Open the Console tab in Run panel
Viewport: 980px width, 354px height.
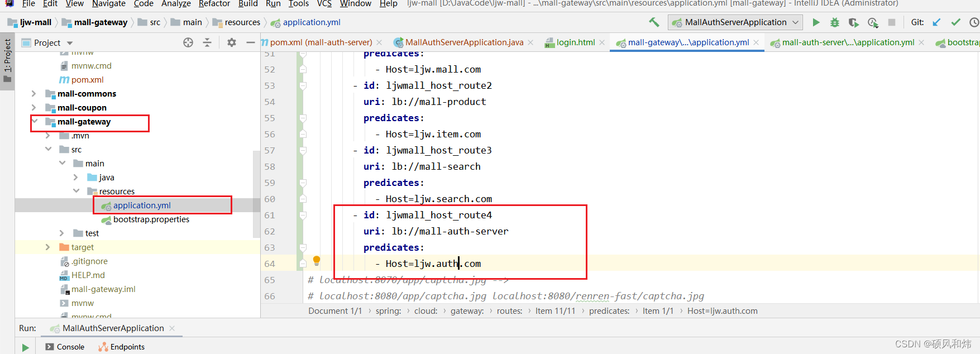tap(65, 347)
